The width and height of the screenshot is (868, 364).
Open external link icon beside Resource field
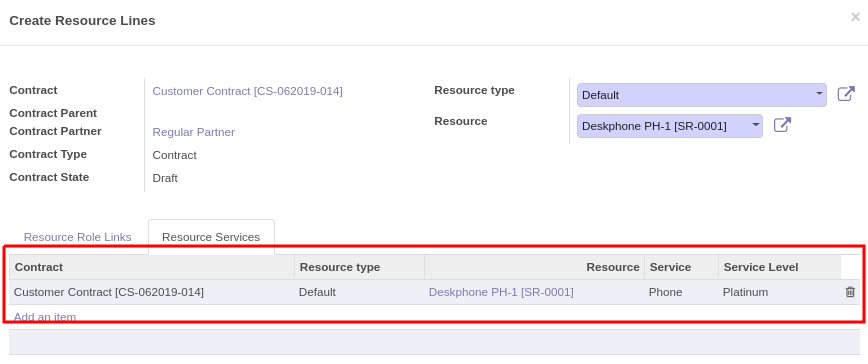(x=782, y=125)
